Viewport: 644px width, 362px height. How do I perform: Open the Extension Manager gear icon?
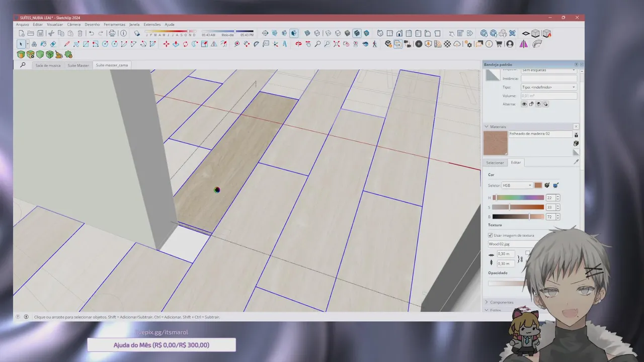click(468, 44)
